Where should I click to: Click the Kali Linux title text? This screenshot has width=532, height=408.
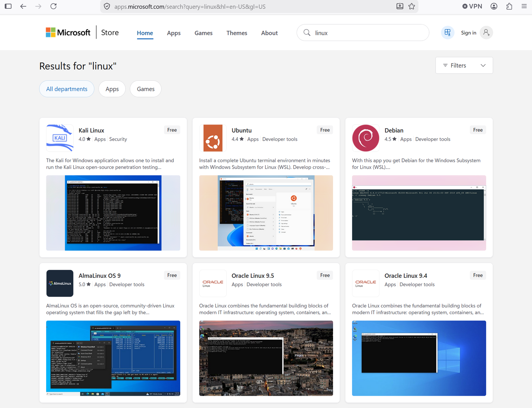91,130
